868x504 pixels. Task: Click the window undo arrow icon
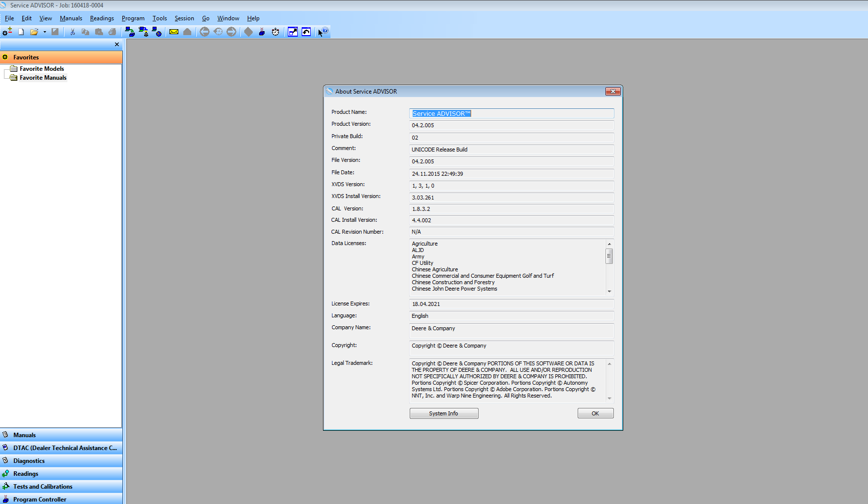click(306, 32)
